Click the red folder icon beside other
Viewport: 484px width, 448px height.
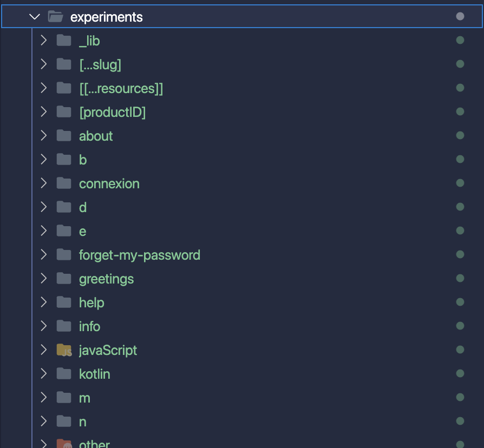click(64, 444)
